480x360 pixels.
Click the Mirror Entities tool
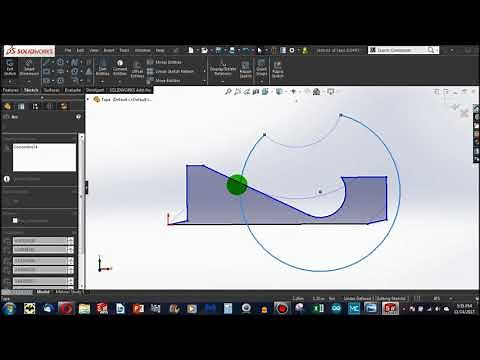click(x=164, y=62)
